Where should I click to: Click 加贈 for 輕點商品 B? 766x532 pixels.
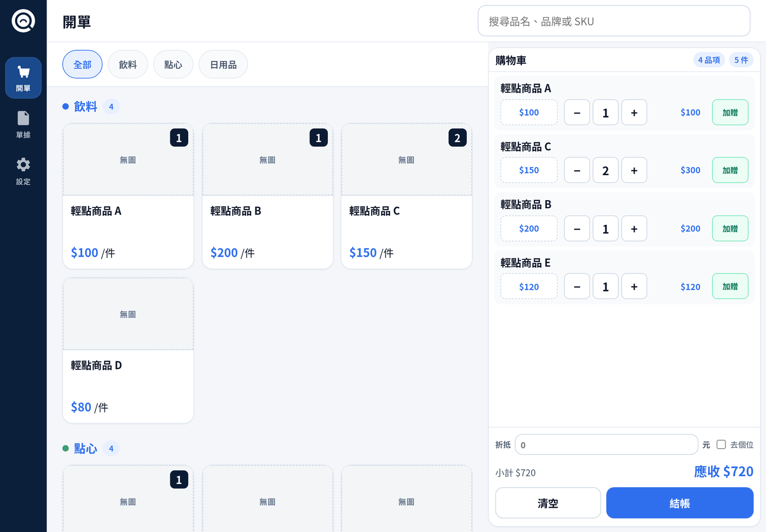[x=730, y=229]
